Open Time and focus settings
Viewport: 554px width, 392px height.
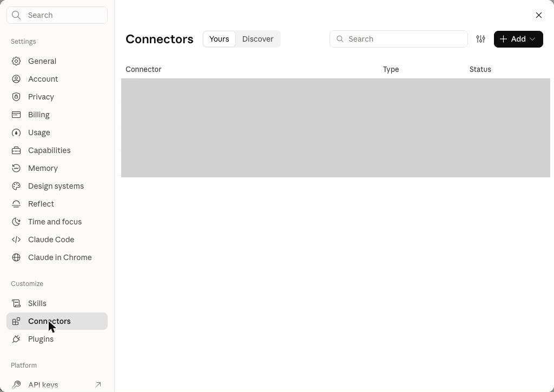pyautogui.click(x=57, y=222)
